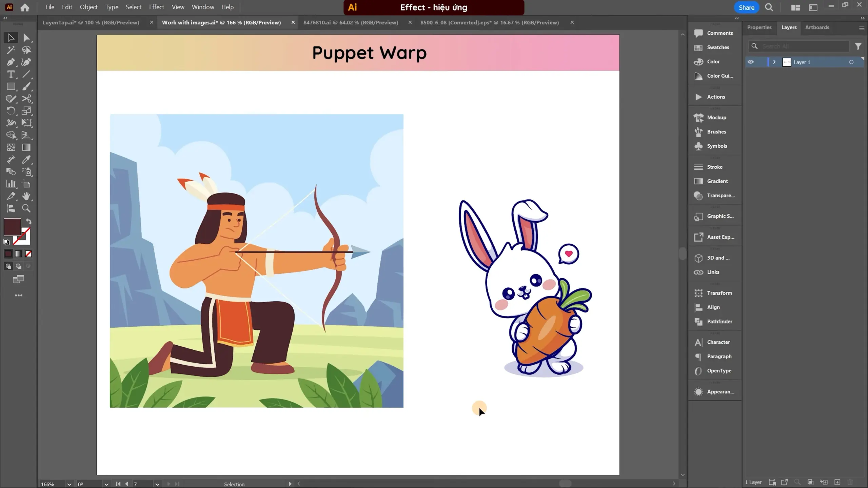Select the Artboard tool
This screenshot has width=868, height=488.
pos(26,184)
